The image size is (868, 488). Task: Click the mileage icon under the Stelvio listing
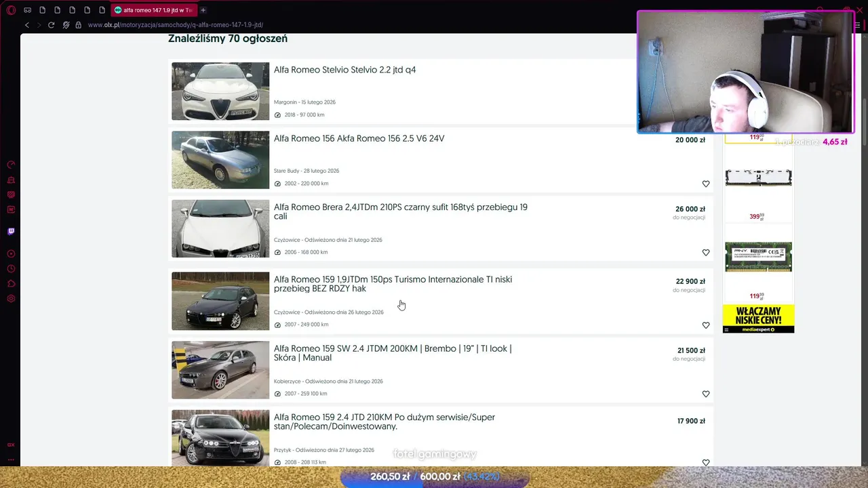point(277,115)
